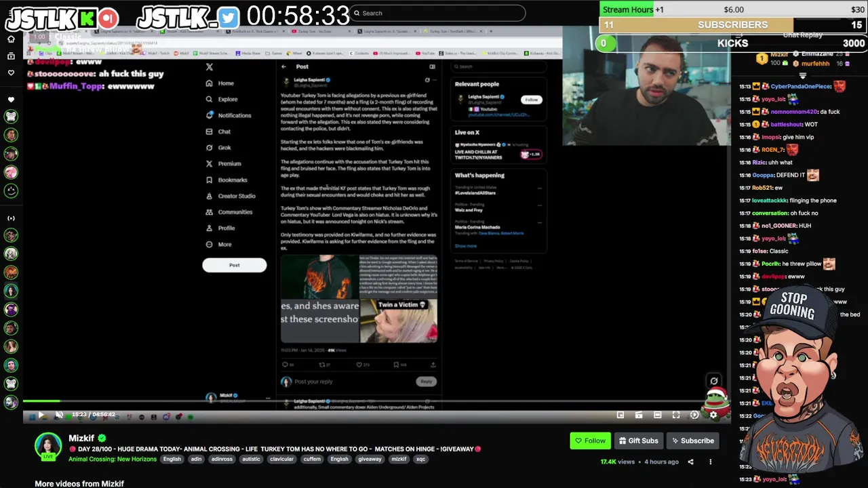Go to Home in X sidebar
The height and width of the screenshot is (488, 868).
(x=220, y=83)
